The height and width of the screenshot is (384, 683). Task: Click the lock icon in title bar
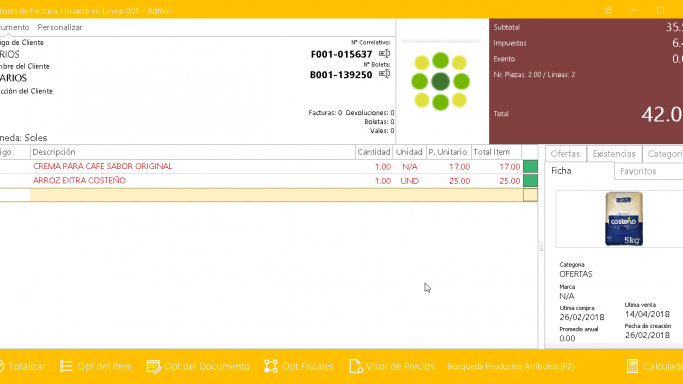tap(609, 10)
